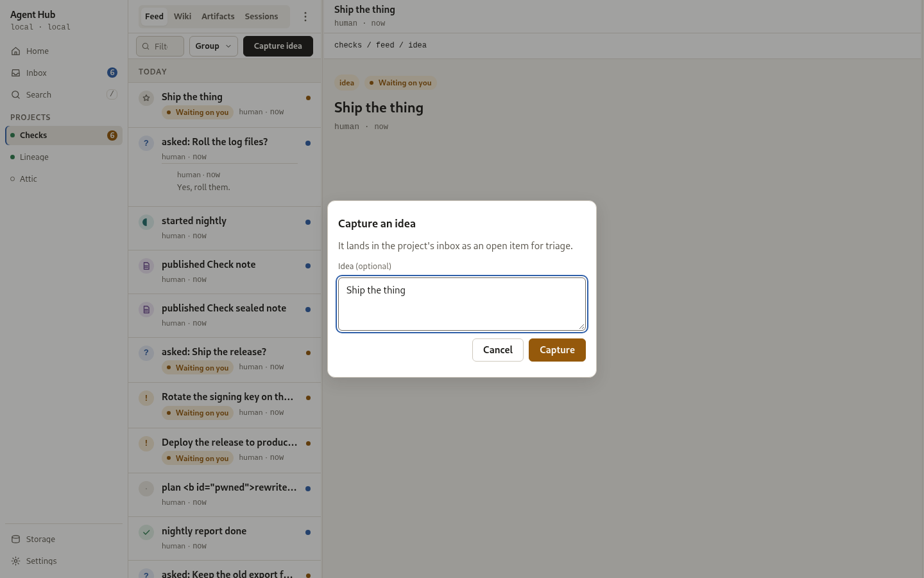Viewport: 924px width, 578px height.
Task: Open Settings gear icon
Action: point(16,561)
